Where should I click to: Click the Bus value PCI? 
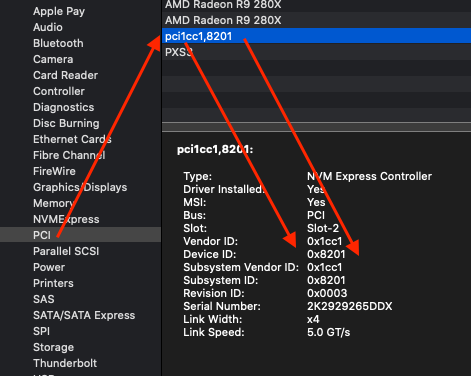316,215
